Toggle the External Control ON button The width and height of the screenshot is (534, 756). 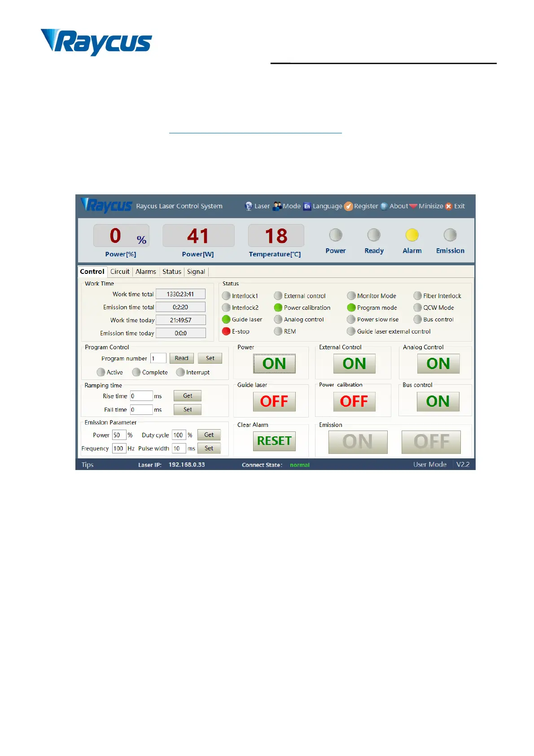pyautogui.click(x=355, y=364)
